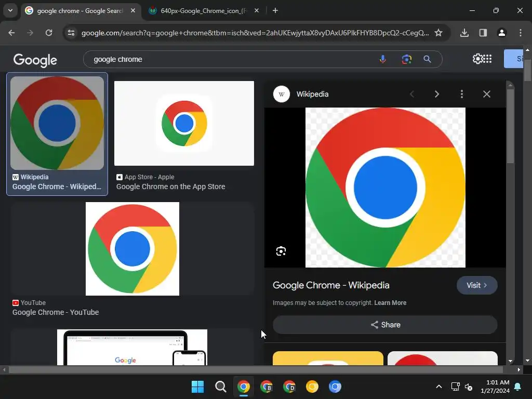This screenshot has height=399, width=532.
Task: Go to the Google logo homepage
Action: pyautogui.click(x=35, y=60)
